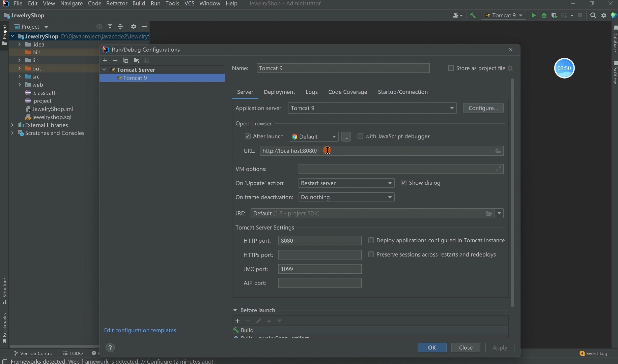This screenshot has height=364, width=618.
Task: Click the Add New Configuration plus icon
Action: 105,60
